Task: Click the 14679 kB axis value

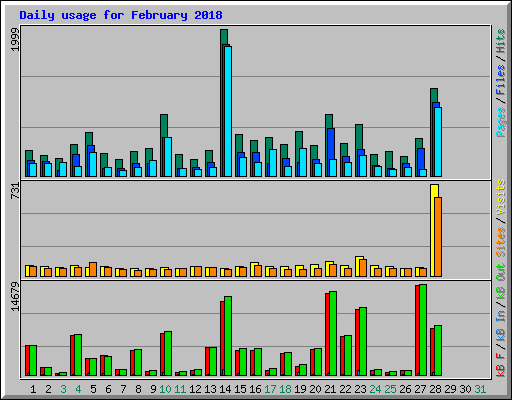Action: pyautogui.click(x=15, y=297)
